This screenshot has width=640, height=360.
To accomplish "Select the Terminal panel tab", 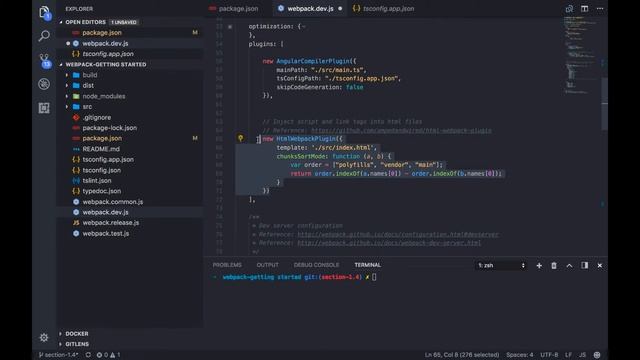I will coord(367,265).
